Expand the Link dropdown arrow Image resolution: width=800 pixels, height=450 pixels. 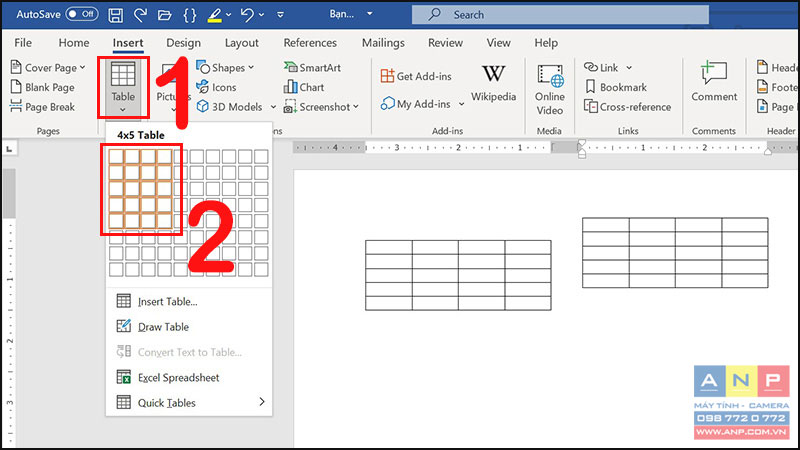629,67
